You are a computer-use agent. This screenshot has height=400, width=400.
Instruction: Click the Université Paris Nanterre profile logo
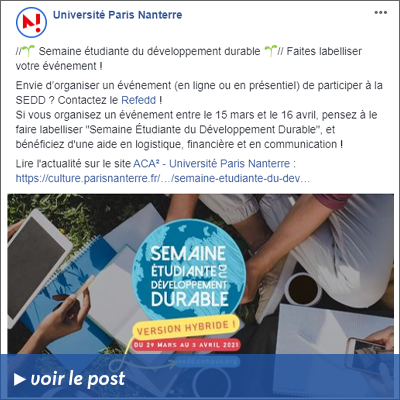31,22
